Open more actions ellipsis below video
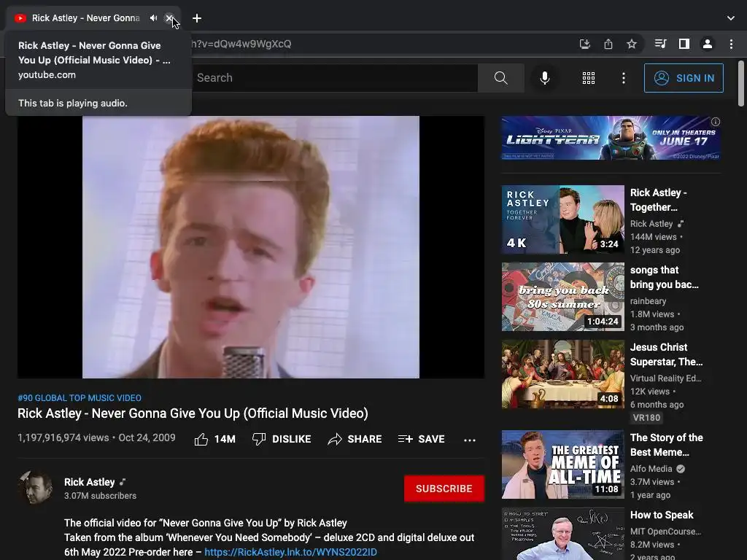Viewport: 747px width, 560px height. click(470, 440)
